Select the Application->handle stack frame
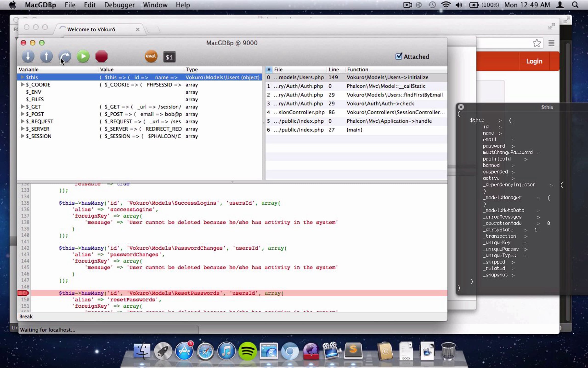588x368 pixels. (356, 121)
